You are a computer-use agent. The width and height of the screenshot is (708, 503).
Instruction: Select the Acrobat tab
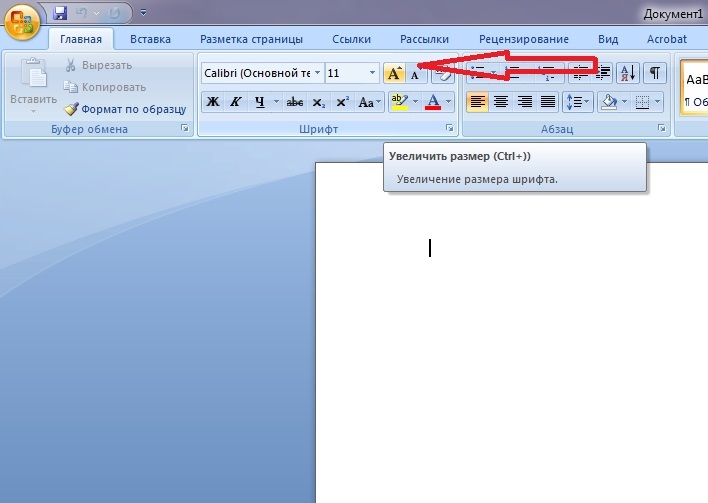(666, 39)
